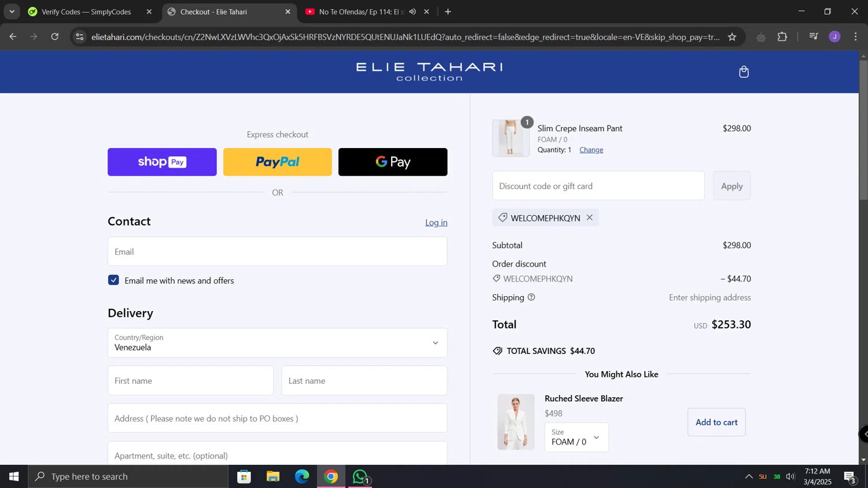Launch Microsoft Edge from the taskbar
Image resolution: width=868 pixels, height=488 pixels.
[x=302, y=476]
